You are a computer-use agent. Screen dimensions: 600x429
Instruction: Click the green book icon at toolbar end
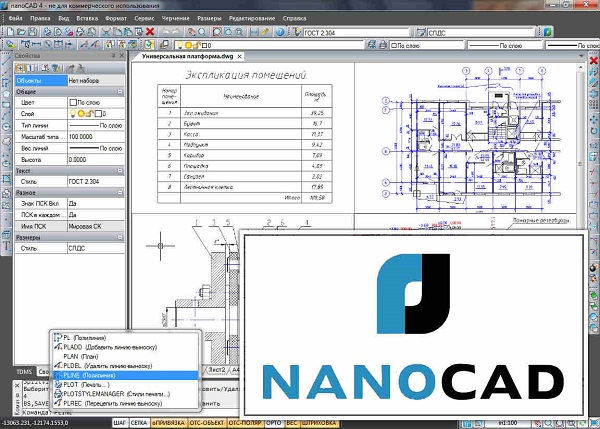[548, 32]
